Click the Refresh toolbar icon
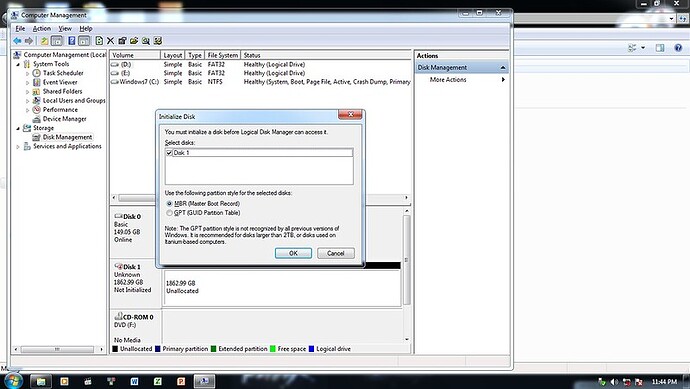This screenshot has height=389, width=690. coord(99,41)
